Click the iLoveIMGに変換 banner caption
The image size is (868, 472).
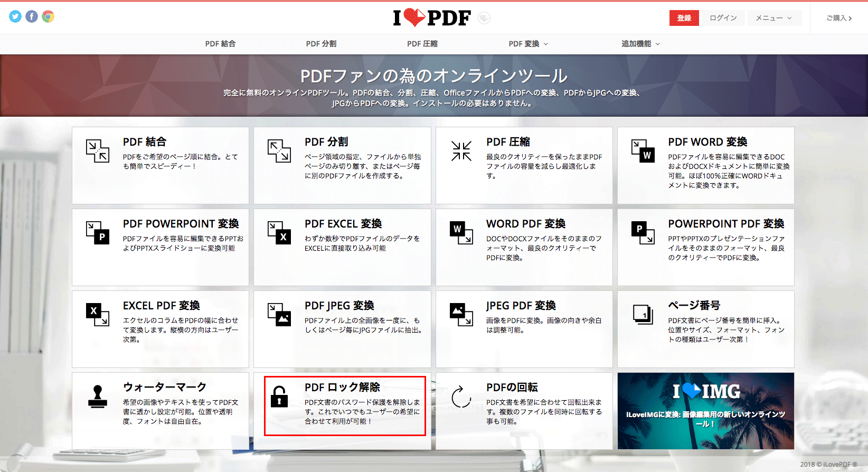706,419
